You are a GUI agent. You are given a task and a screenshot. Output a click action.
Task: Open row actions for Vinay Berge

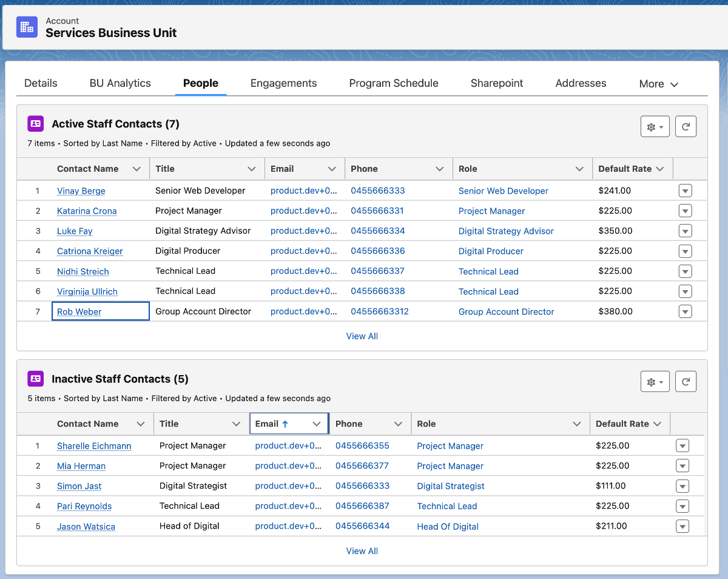(x=685, y=191)
